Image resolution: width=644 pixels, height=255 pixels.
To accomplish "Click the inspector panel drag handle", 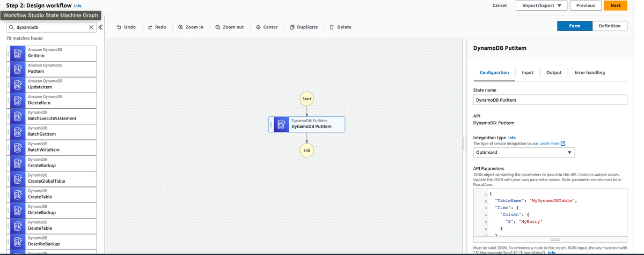I will coord(465,145).
